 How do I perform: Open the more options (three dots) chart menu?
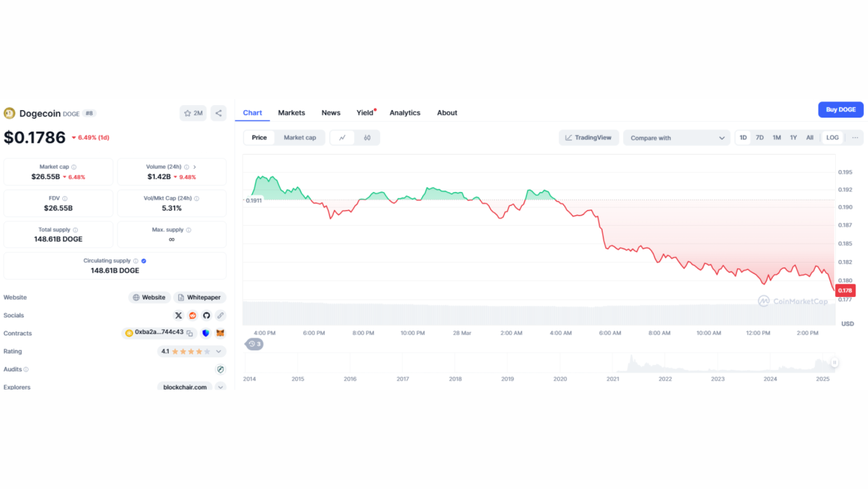(855, 138)
